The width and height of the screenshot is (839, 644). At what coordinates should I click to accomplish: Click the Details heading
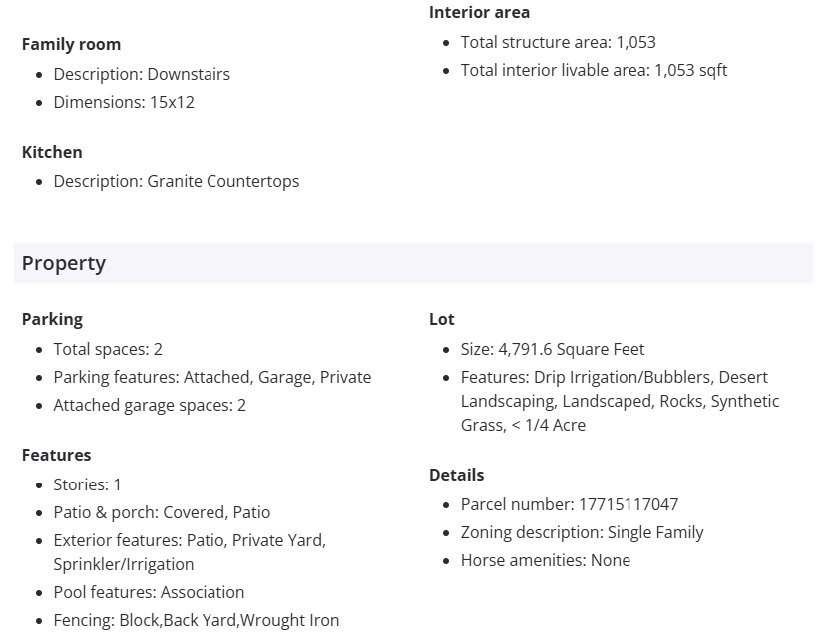(x=456, y=475)
